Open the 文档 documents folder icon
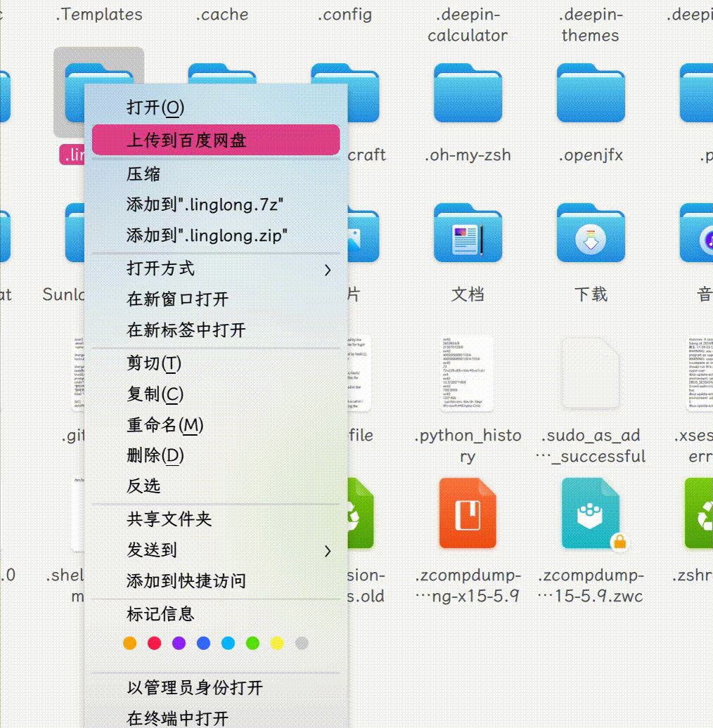The height and width of the screenshot is (728, 713). tap(468, 233)
